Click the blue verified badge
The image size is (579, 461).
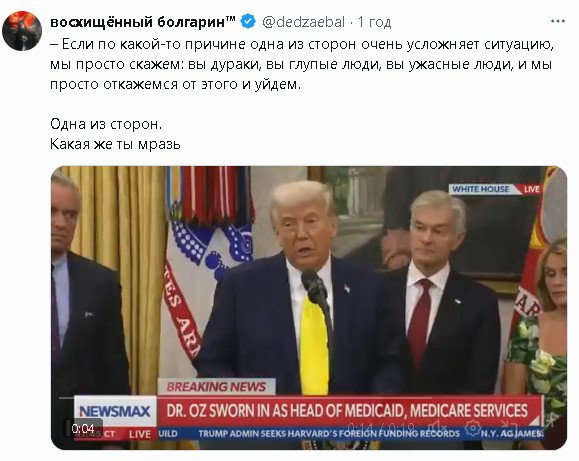click(x=248, y=21)
